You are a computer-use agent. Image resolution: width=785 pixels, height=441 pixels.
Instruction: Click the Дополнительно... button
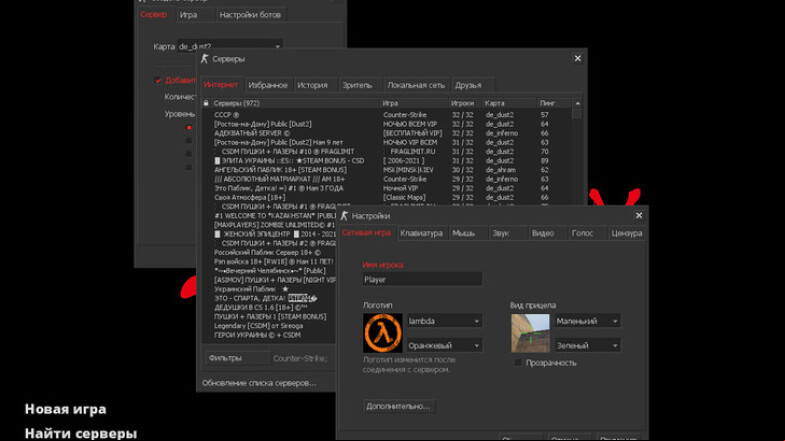(x=399, y=406)
